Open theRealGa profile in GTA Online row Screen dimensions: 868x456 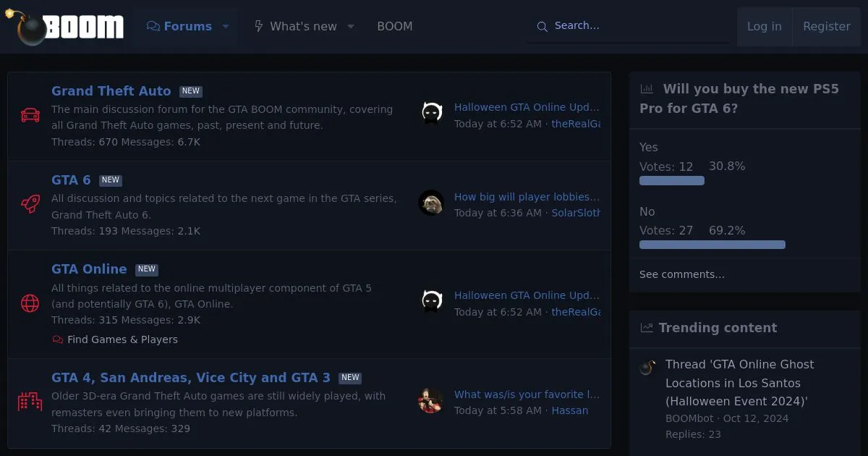click(x=576, y=312)
